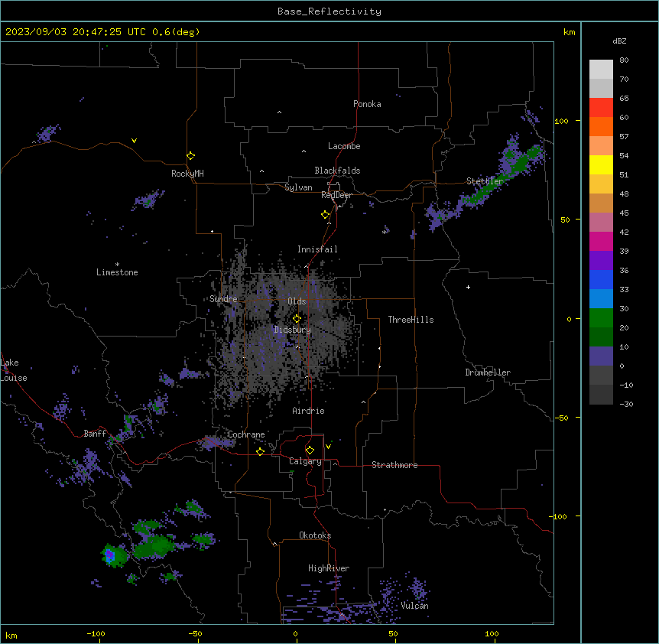The image size is (659, 644).
Task: Click the yellow diamond marker near RockyMH
Action: (x=191, y=155)
